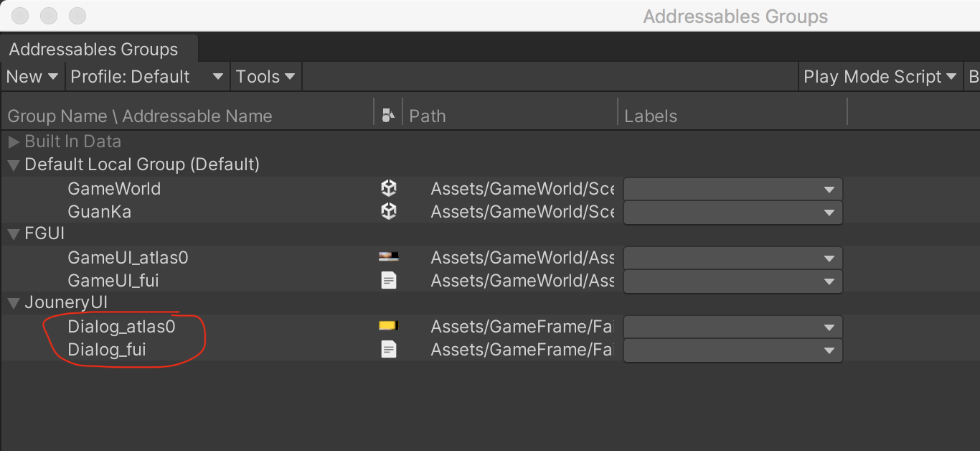Open the Tools menu

(265, 77)
